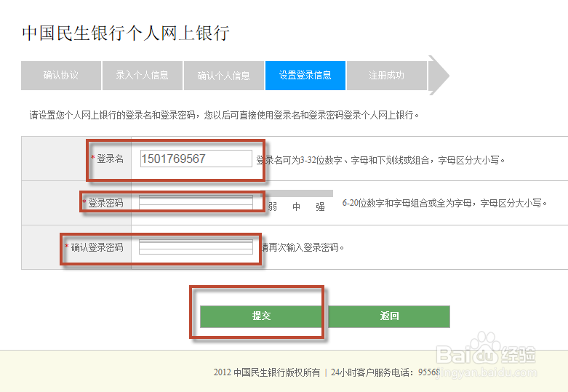568x392 pixels.
Task: Select the 录入个人信息 step tab
Action: [143, 76]
